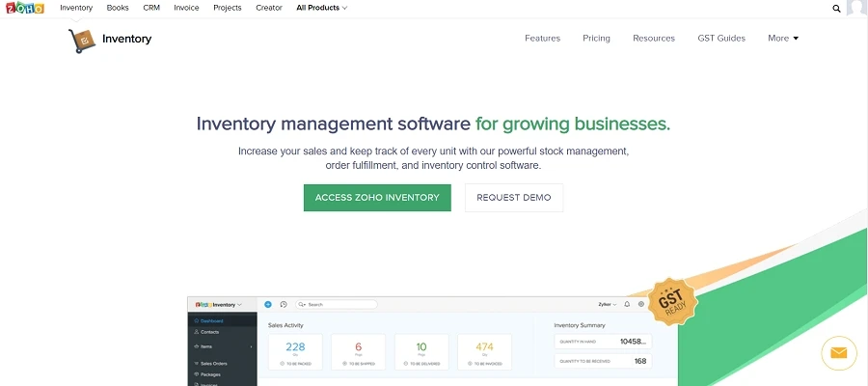This screenshot has height=386, width=868.
Task: Click the GST Ready badge
Action: (x=671, y=302)
